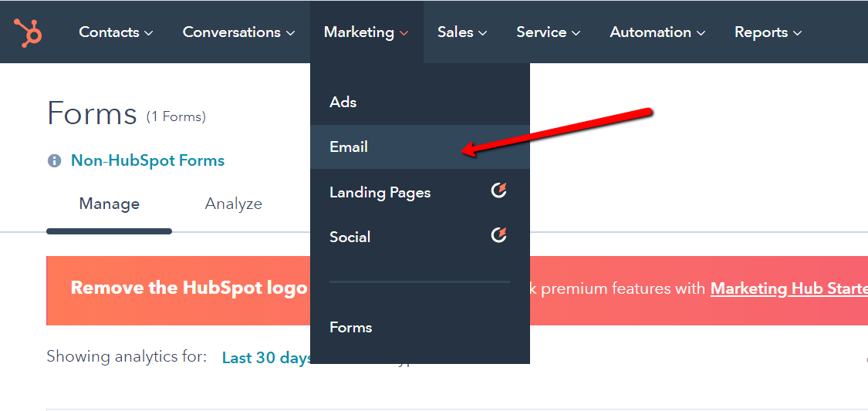Expand the Reports menu

pyautogui.click(x=768, y=32)
